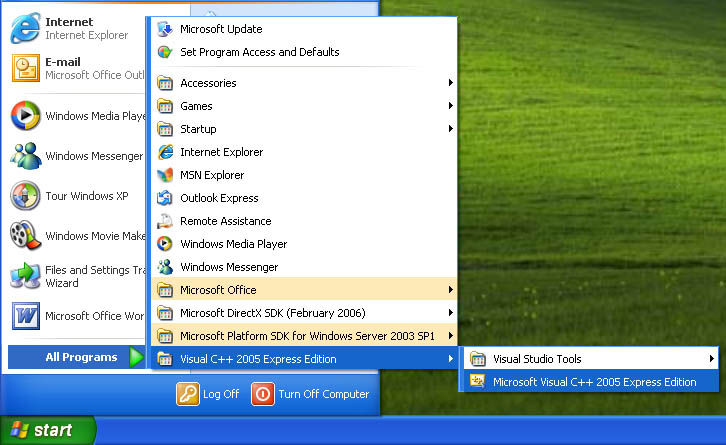Image resolution: width=726 pixels, height=445 pixels.
Task: Click Windows Media Player icon in All Programs
Action: pyautogui.click(x=165, y=244)
